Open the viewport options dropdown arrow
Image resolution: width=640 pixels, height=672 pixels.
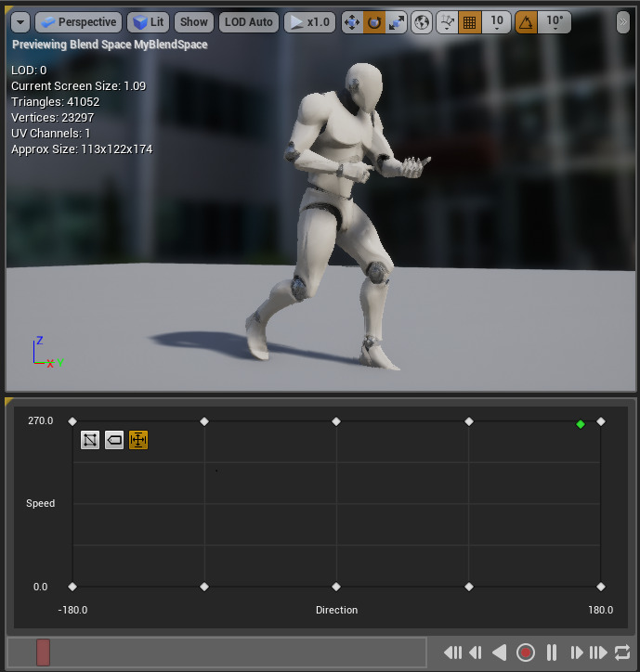[20, 22]
